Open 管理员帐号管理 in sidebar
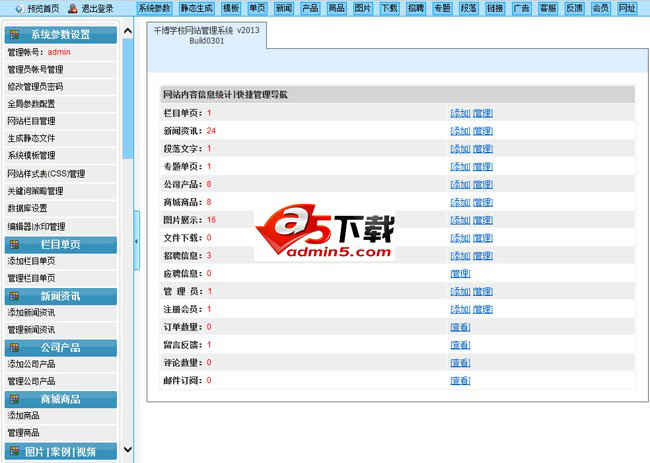This screenshot has width=650, height=463. pos(36,70)
